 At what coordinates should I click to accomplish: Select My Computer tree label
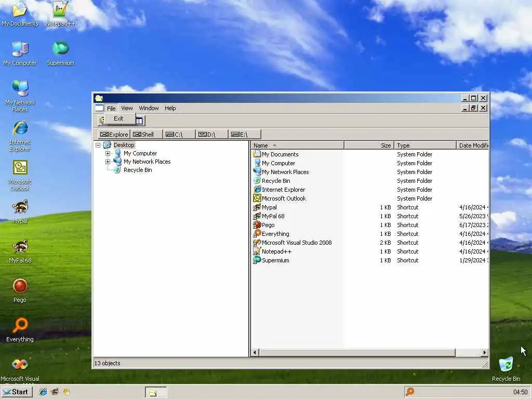[x=140, y=153]
